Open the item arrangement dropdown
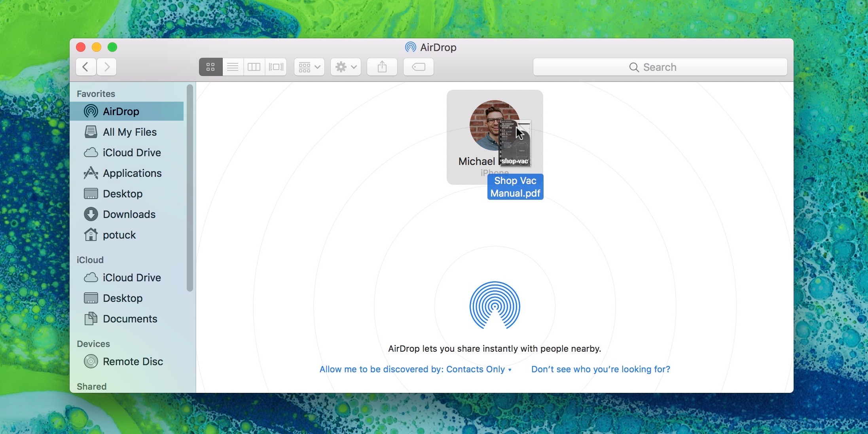Image resolution: width=868 pixels, height=434 pixels. [x=309, y=67]
